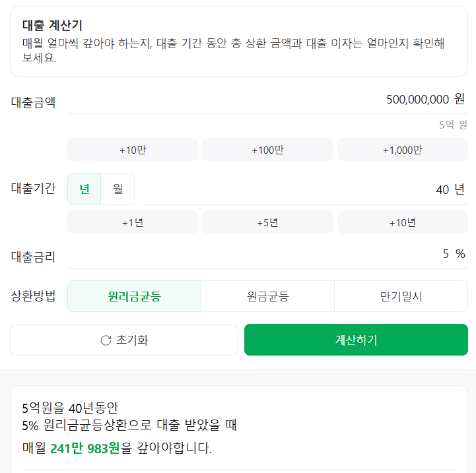
Task: Increase loan period with +10년
Action: [x=402, y=222]
